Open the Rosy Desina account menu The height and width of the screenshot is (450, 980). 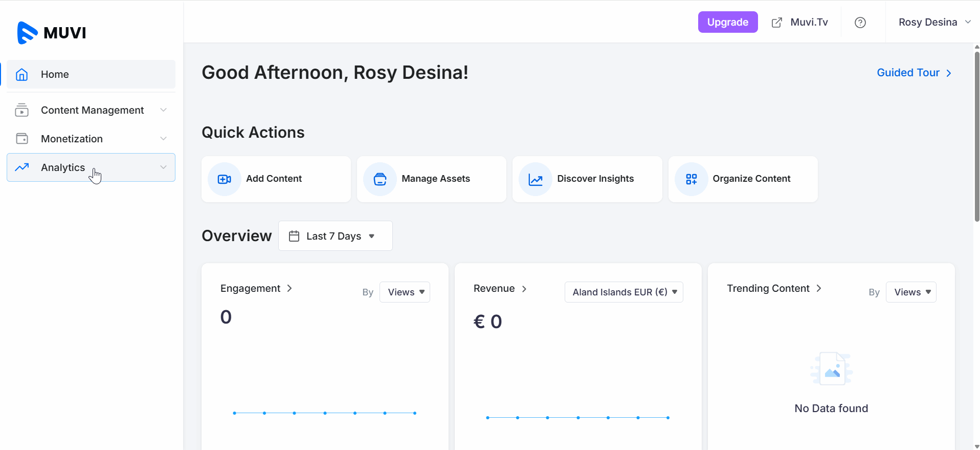pyautogui.click(x=934, y=22)
